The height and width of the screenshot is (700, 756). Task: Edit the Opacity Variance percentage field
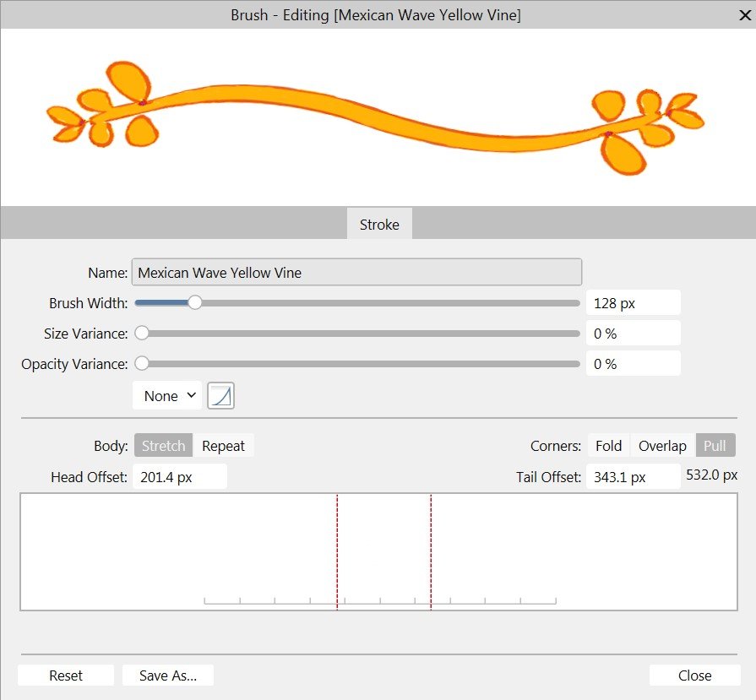coord(633,363)
